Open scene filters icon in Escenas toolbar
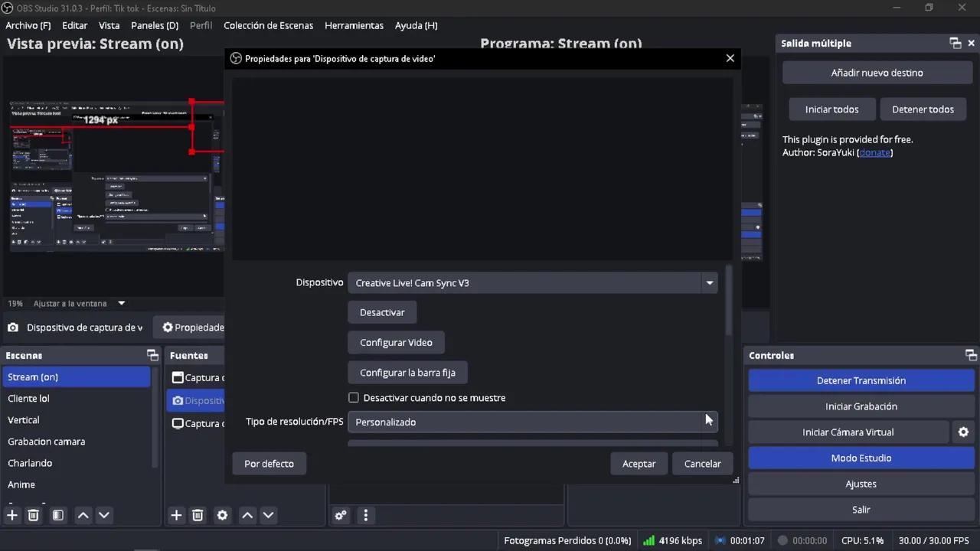 58,515
